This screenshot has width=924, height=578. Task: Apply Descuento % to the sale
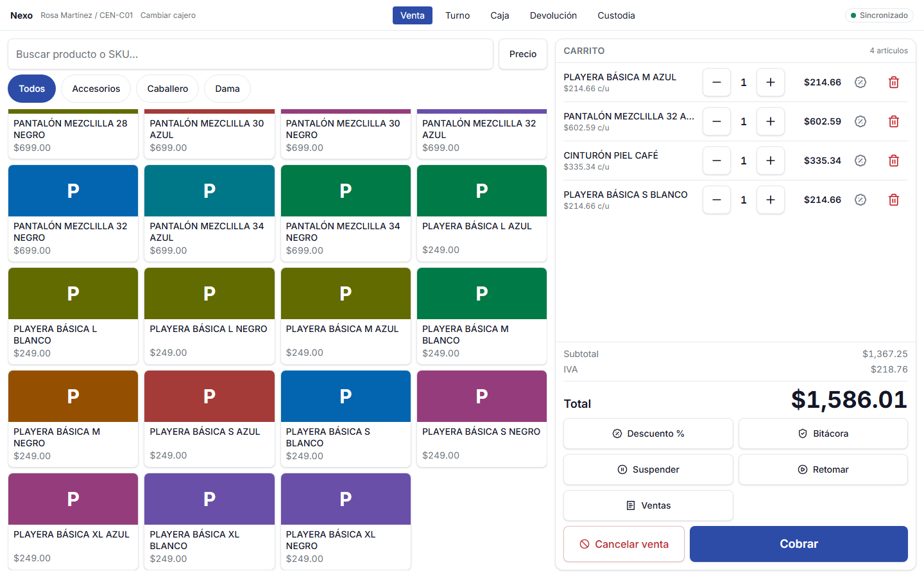click(648, 433)
